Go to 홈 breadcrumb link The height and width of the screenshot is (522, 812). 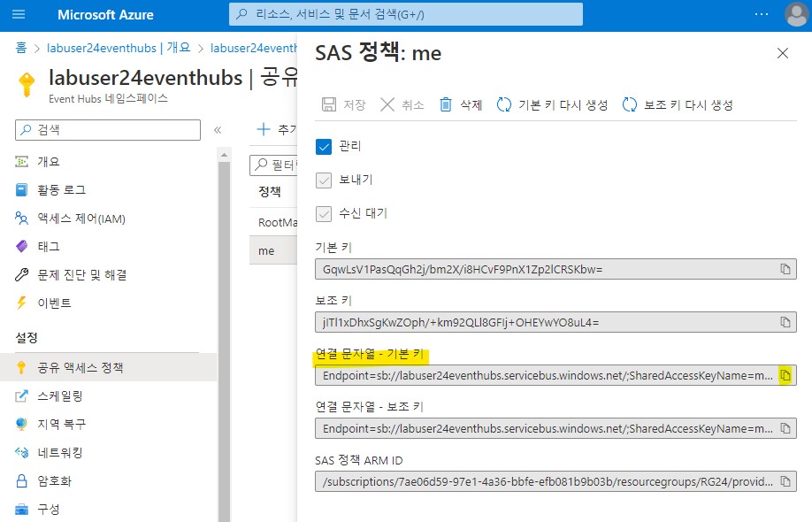(20, 48)
